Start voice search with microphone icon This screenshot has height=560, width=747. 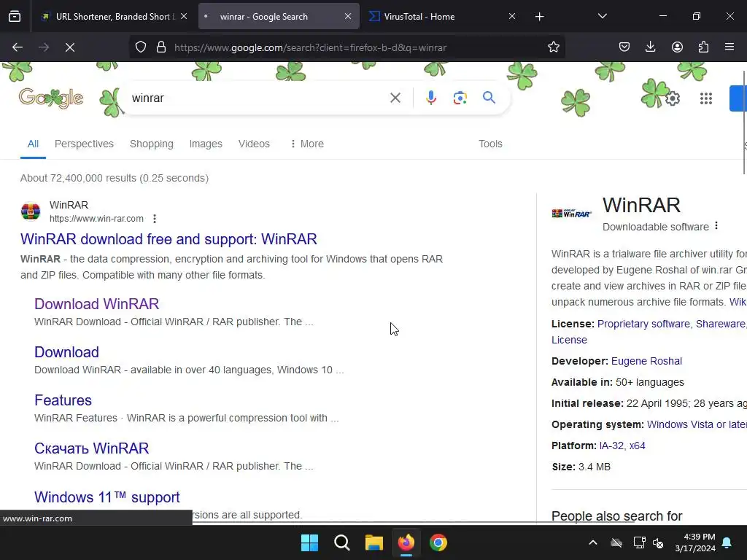pyautogui.click(x=430, y=98)
